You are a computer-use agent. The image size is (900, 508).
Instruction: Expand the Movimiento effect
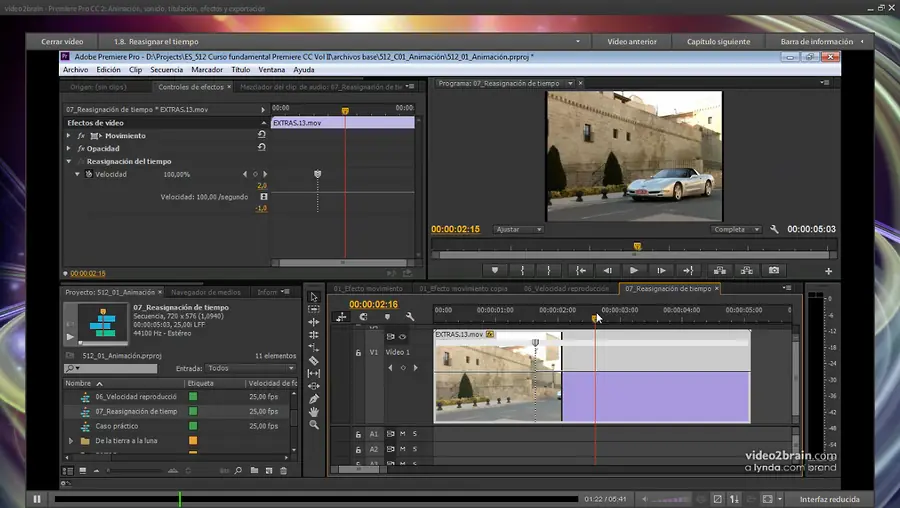click(x=68, y=135)
